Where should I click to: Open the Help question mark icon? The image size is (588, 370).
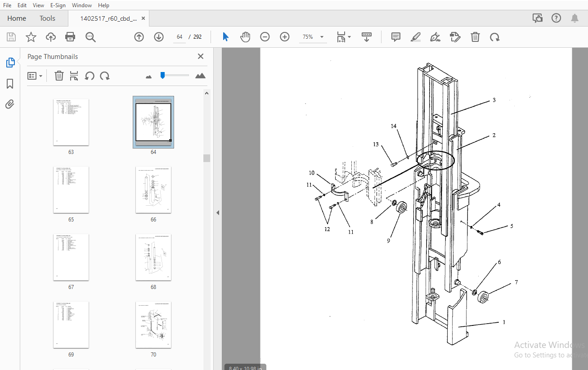[557, 18]
